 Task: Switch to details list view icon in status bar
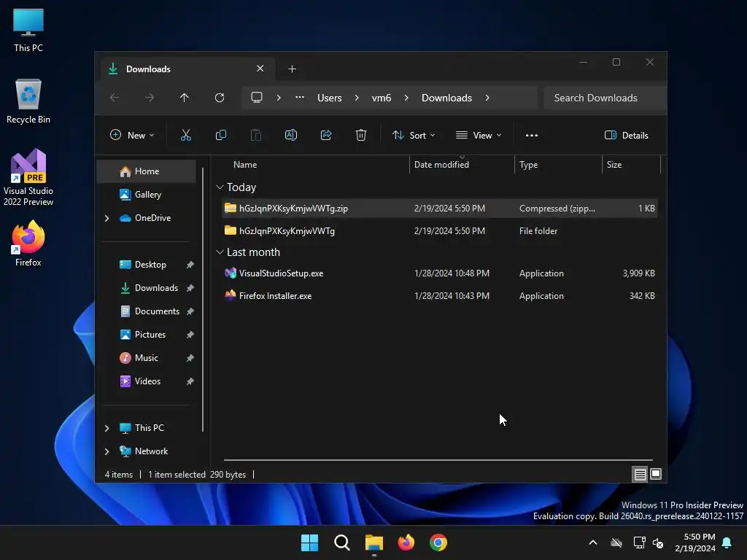[x=640, y=474]
